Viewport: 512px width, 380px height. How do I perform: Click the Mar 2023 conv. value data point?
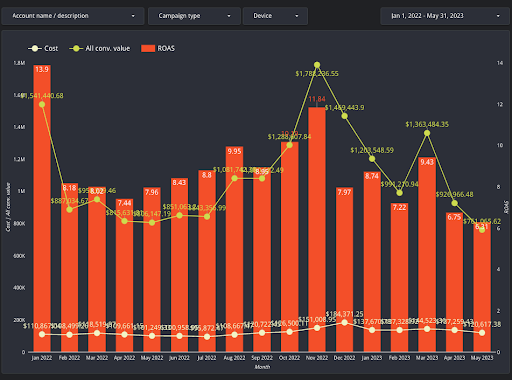427,133
